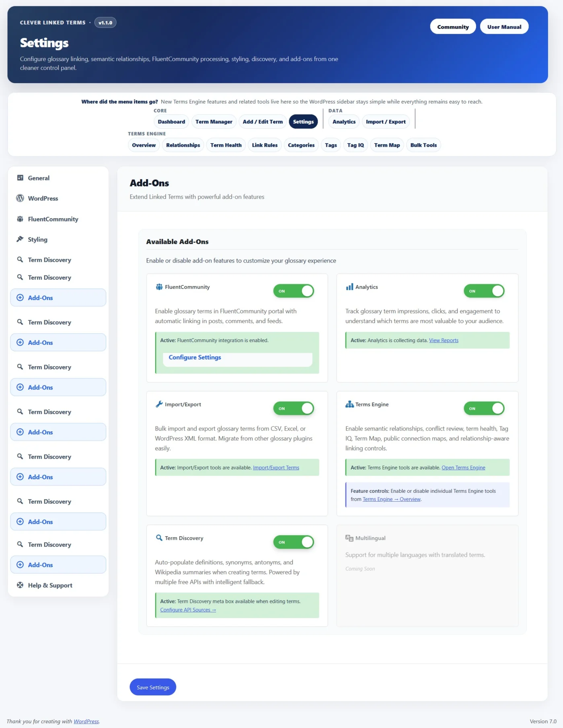The height and width of the screenshot is (728, 563).
Task: Open the Dashboard nav pill
Action: tap(171, 122)
